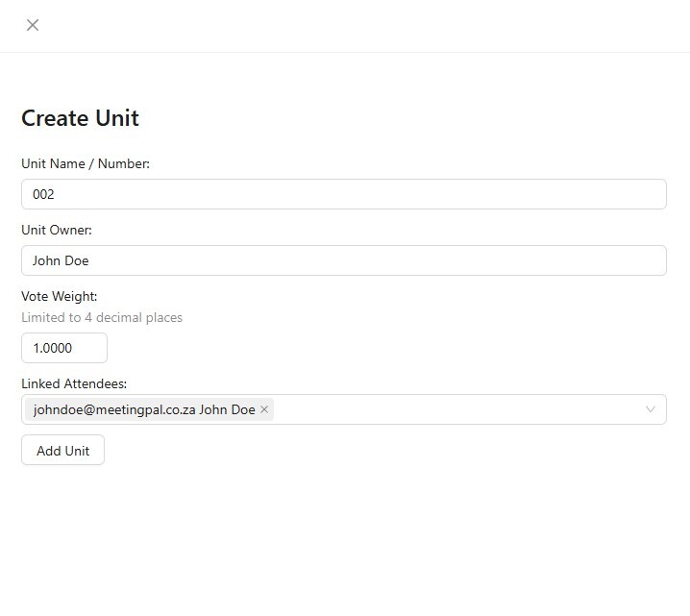Image resolution: width=690 pixels, height=616 pixels.
Task: Click the 'Unit Owner:' label
Action: [57, 231]
